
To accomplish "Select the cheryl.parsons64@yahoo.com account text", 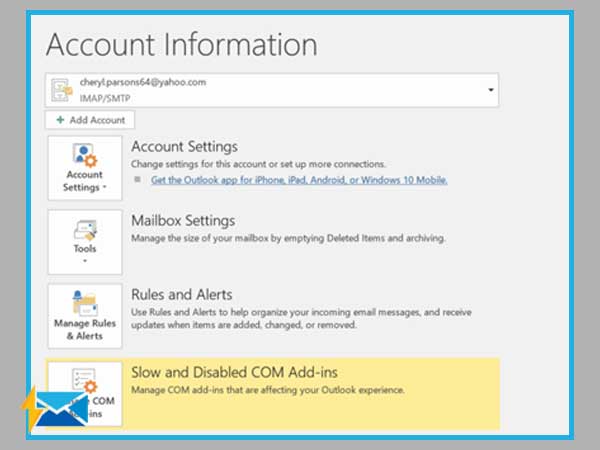I will [x=143, y=82].
